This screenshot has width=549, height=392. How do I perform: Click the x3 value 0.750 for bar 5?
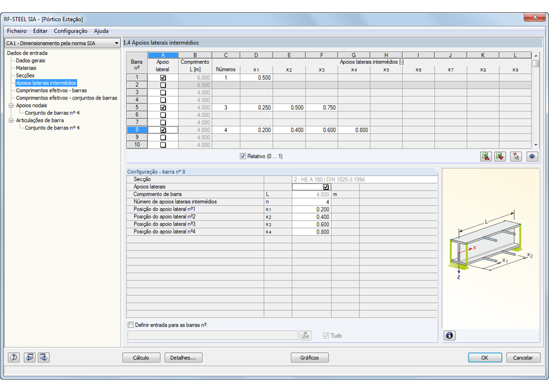[322, 108]
